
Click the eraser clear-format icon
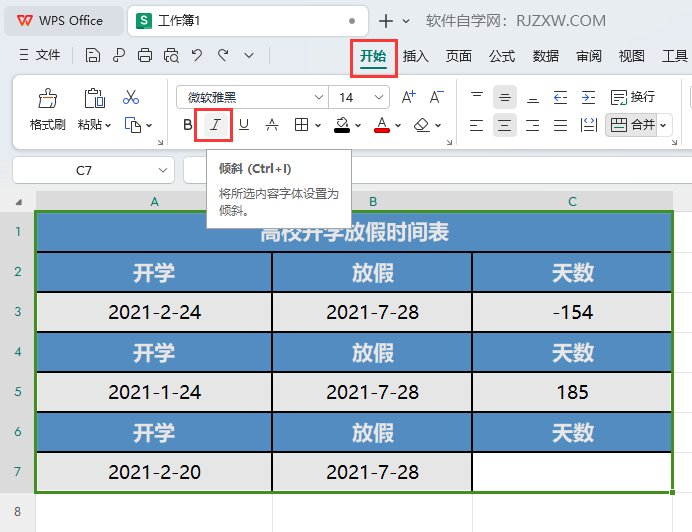[421, 125]
